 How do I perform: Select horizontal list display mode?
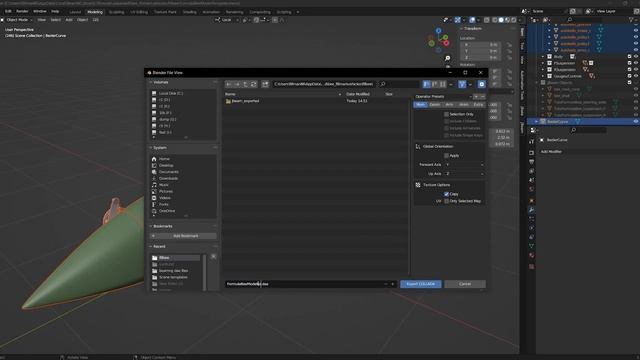tap(435, 84)
